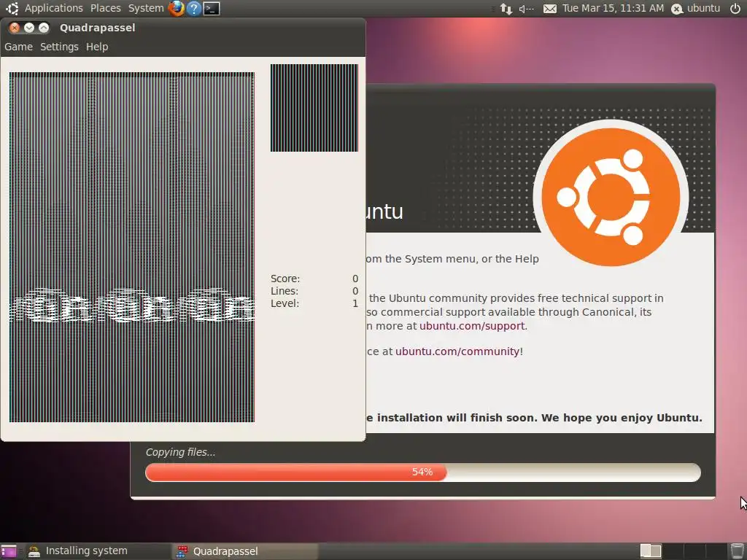This screenshot has height=560, width=747.
Task: Open the Game menu in Quadrapassel
Action: [x=18, y=47]
